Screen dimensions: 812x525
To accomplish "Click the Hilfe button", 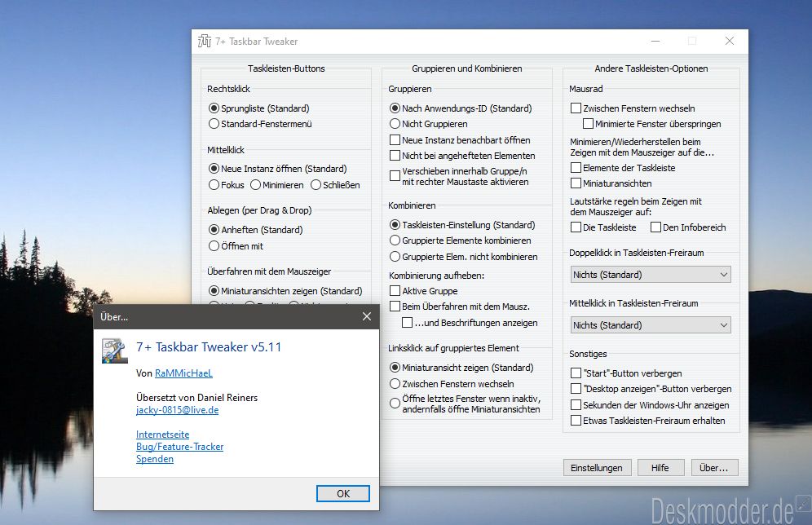I will click(660, 468).
